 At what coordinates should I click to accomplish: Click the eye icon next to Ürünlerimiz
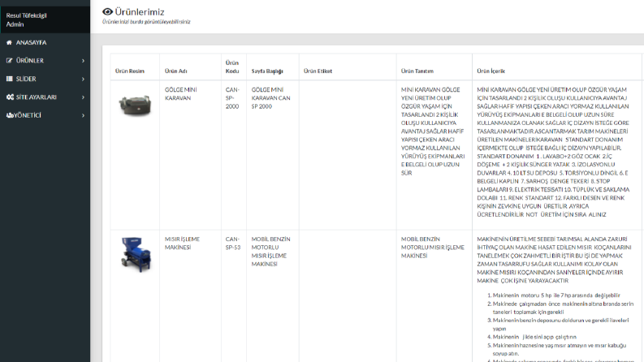(108, 12)
